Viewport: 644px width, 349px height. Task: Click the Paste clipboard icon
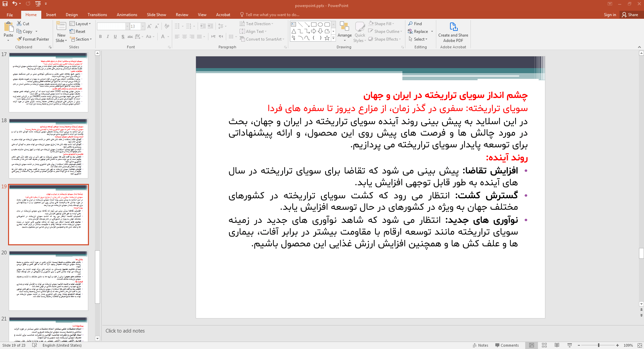[8, 27]
